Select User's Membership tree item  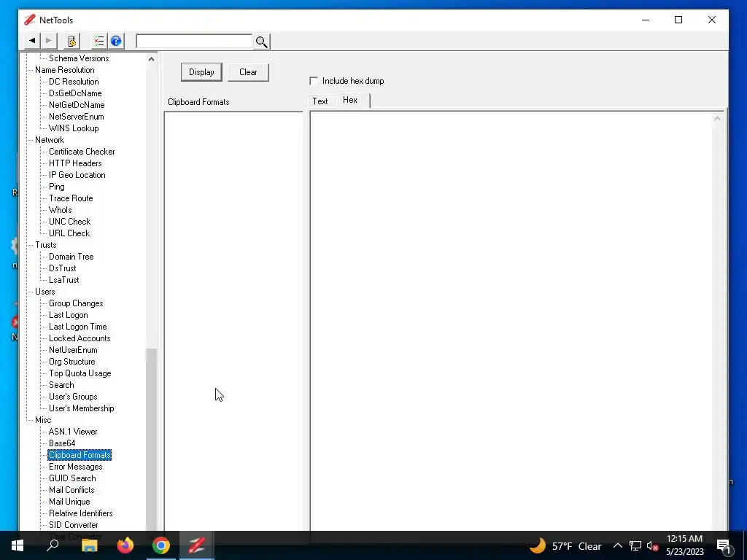click(82, 408)
